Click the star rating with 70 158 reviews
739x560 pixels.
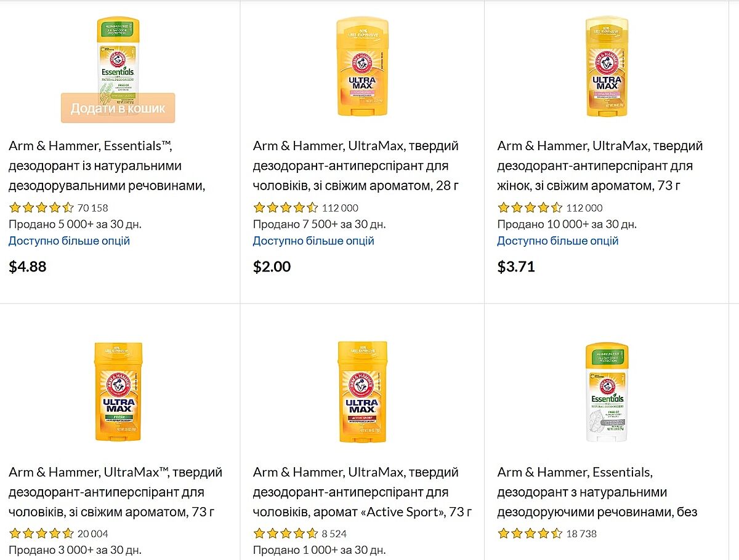42,207
